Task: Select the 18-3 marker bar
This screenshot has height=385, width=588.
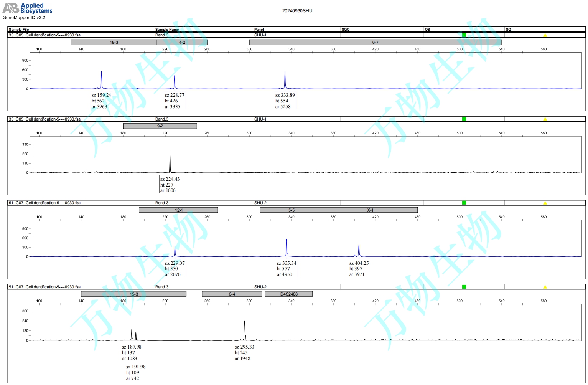Action: [114, 42]
